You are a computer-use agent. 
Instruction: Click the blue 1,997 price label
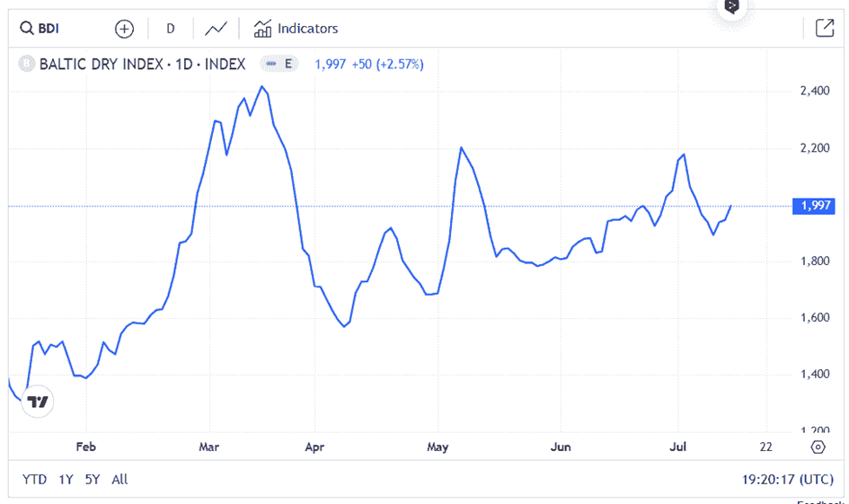[x=813, y=206]
